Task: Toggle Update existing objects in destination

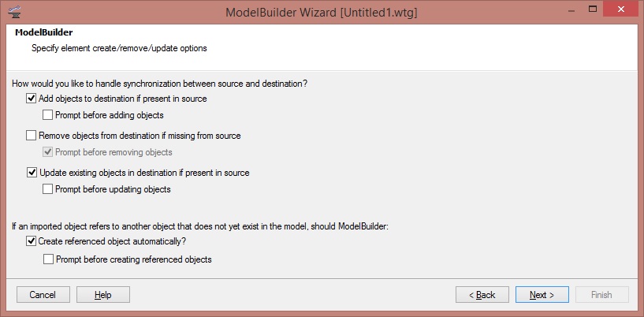Action: (32, 173)
